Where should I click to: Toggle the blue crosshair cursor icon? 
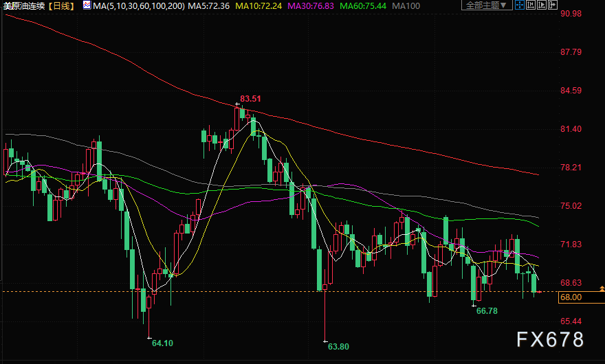520,5
